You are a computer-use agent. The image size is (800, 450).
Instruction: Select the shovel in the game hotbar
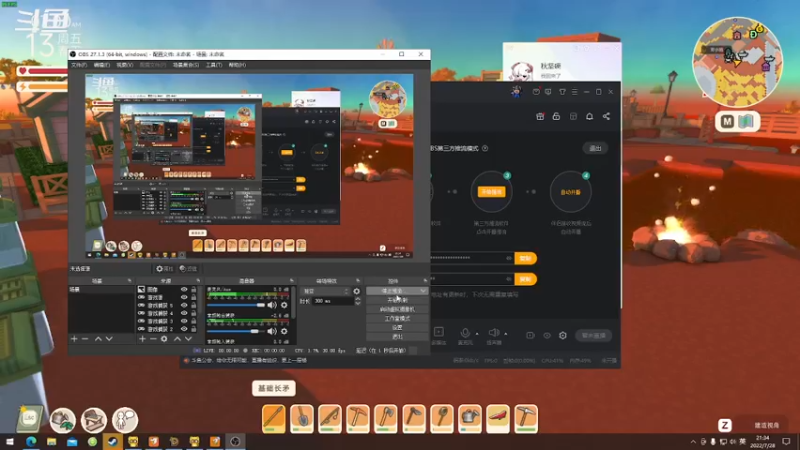tap(302, 419)
